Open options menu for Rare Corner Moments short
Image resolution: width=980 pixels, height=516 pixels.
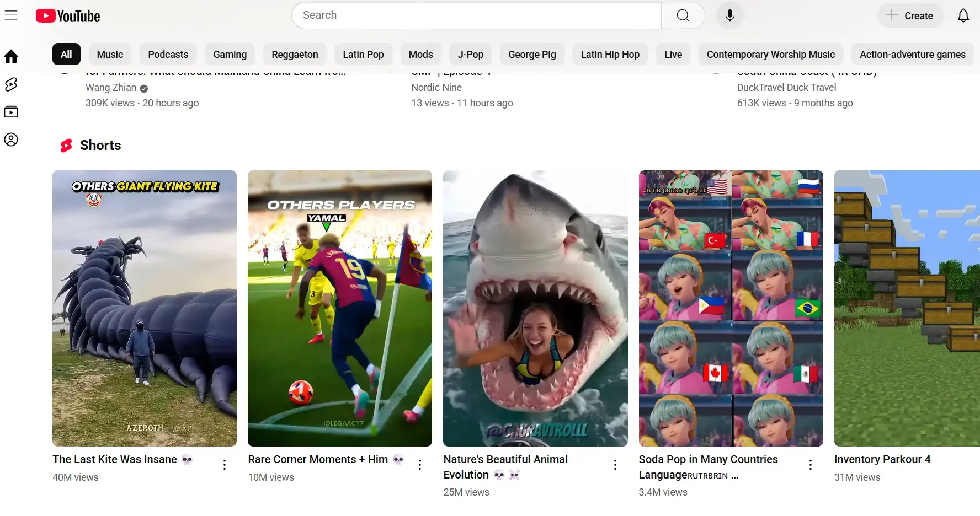coord(420,465)
